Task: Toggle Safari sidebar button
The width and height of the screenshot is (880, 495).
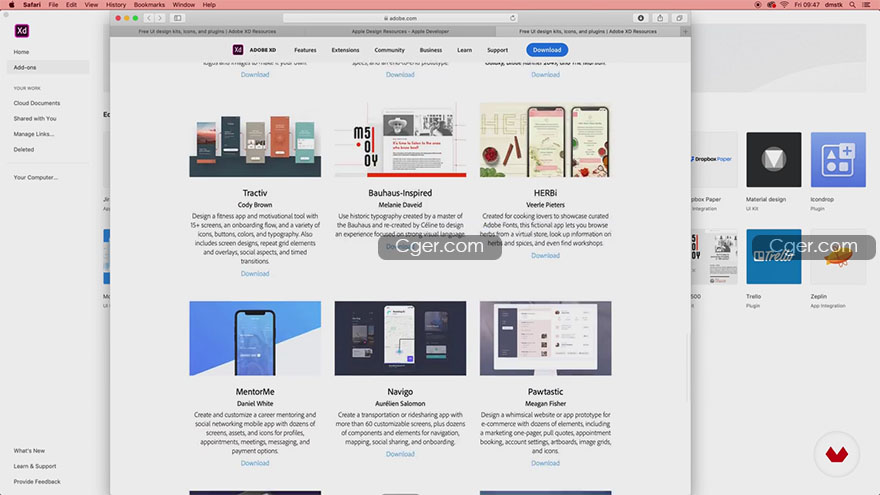Action: point(177,18)
